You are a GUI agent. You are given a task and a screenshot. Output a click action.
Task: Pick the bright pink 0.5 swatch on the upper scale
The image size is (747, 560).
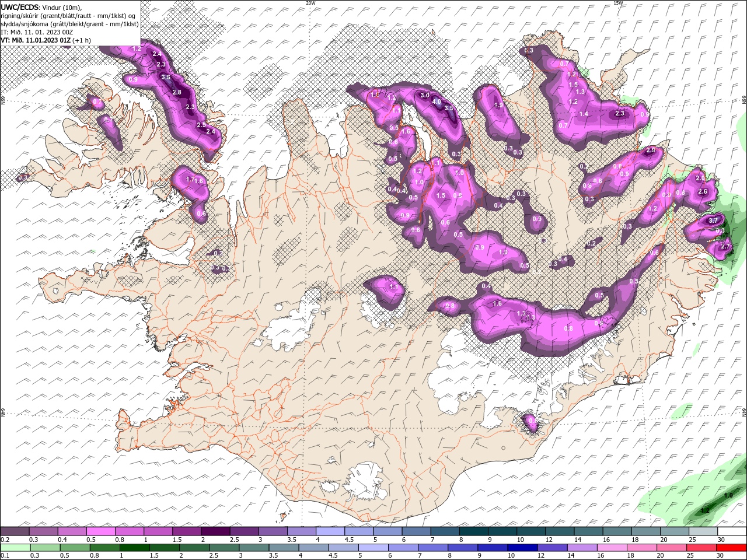pos(100,531)
